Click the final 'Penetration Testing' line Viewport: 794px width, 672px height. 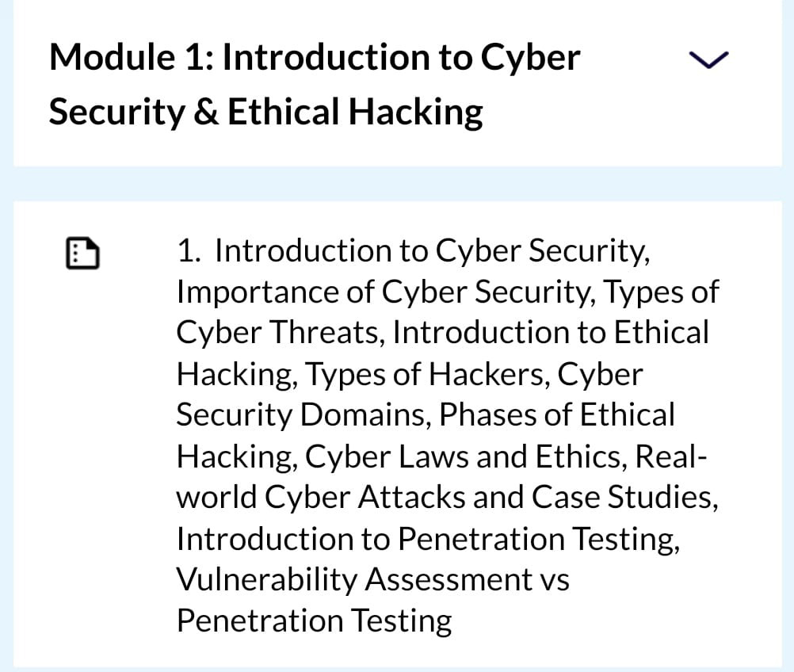click(314, 621)
